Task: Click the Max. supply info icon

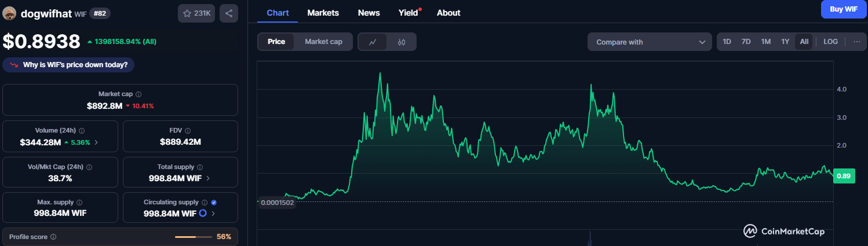Action: (79, 203)
